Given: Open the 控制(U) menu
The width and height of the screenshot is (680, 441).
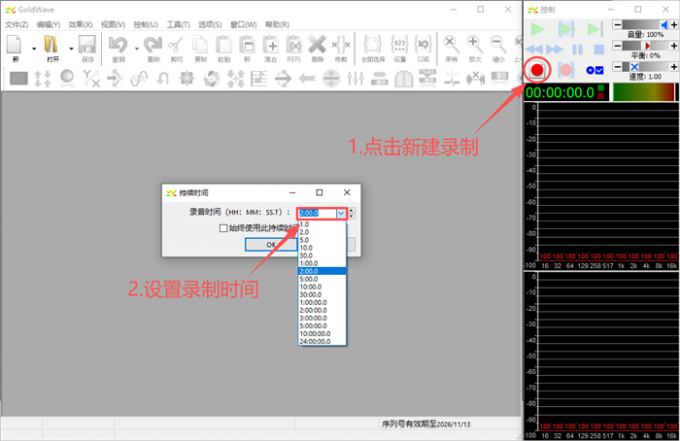Looking at the screenshot, I should pyautogui.click(x=145, y=24).
